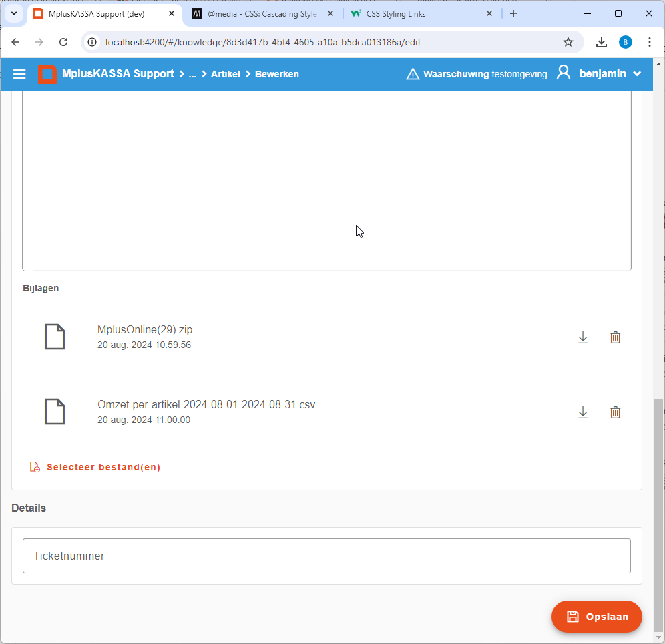Open the Chrome profile B avatar
This screenshot has height=644, width=665.
click(x=625, y=42)
